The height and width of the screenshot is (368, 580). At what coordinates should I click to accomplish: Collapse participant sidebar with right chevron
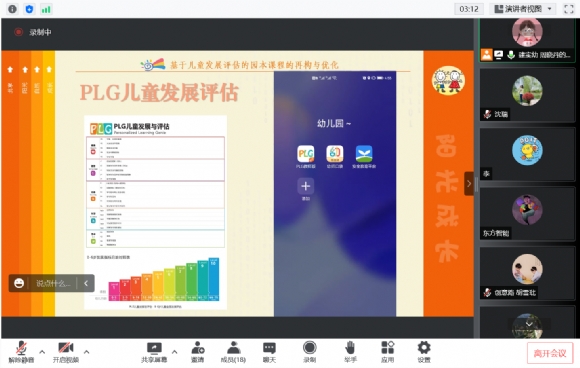[469, 183]
